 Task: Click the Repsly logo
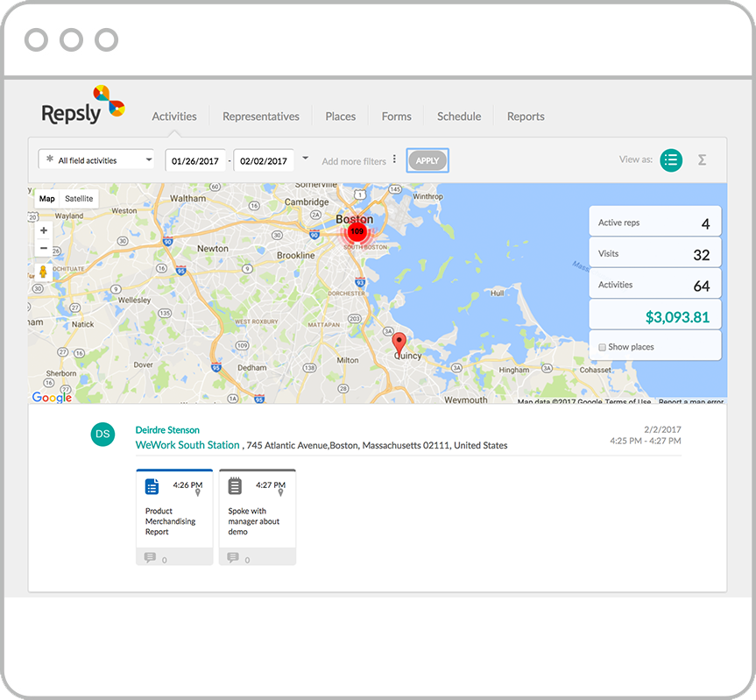[x=83, y=105]
